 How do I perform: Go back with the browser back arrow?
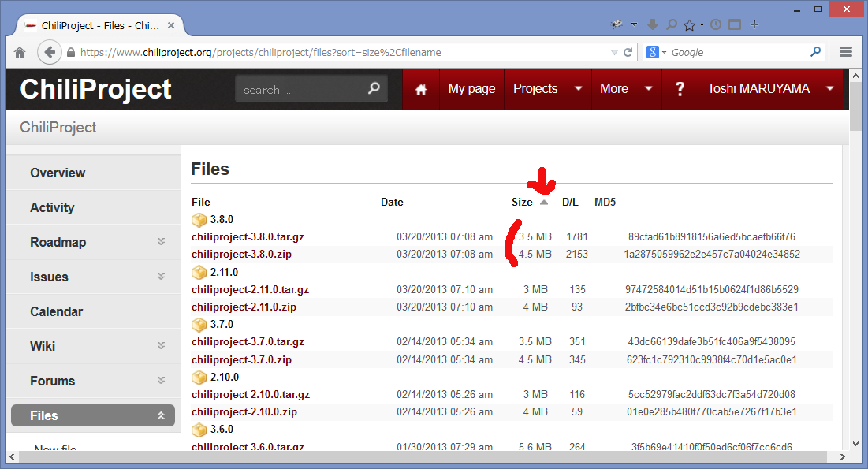pyautogui.click(x=49, y=52)
